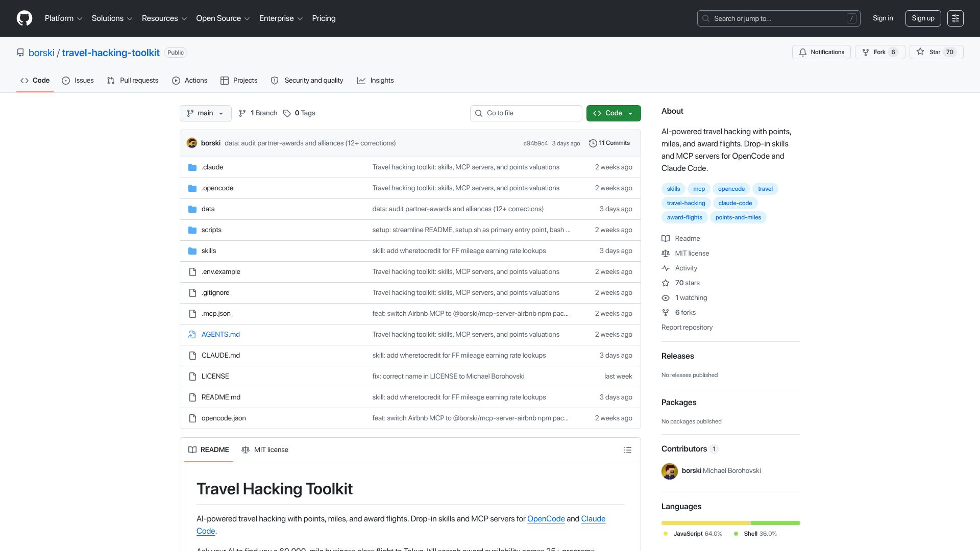Click the opencode.json file icon
Viewport: 980px width, 551px height.
[192, 418]
